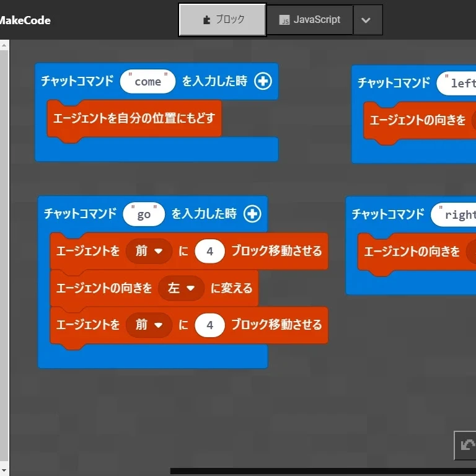
Task: Select the に変える turn block in go command
Action: 154,288
